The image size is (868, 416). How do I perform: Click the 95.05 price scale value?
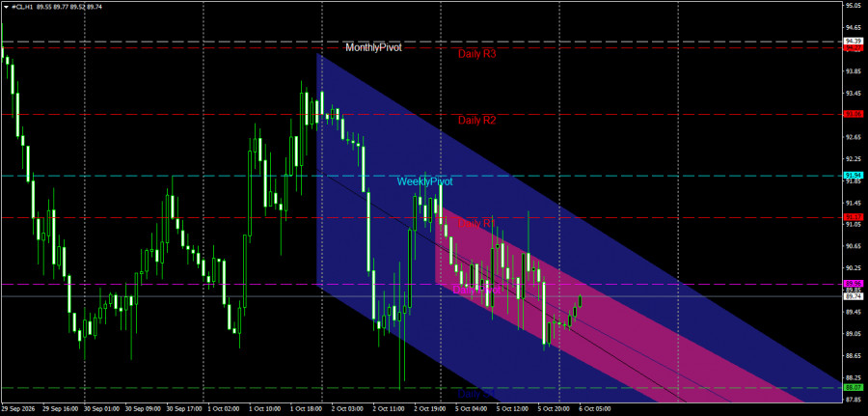(854, 6)
